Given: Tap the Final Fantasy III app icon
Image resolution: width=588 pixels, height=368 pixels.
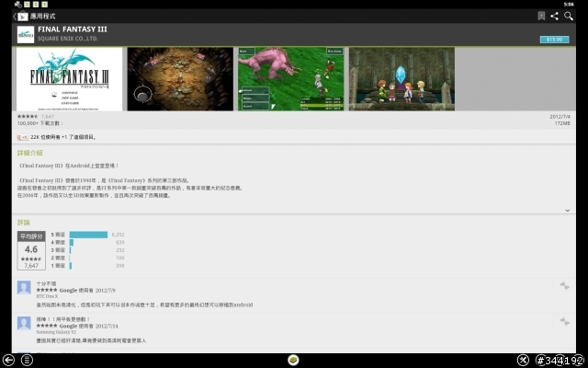Looking at the screenshot, I should 26,34.
